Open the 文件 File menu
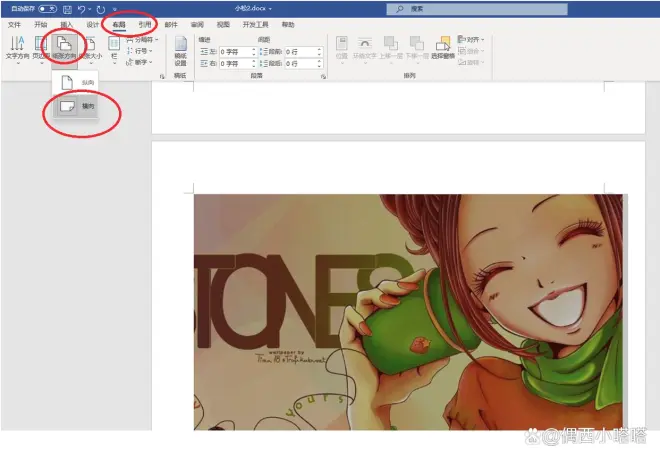 pyautogui.click(x=15, y=23)
